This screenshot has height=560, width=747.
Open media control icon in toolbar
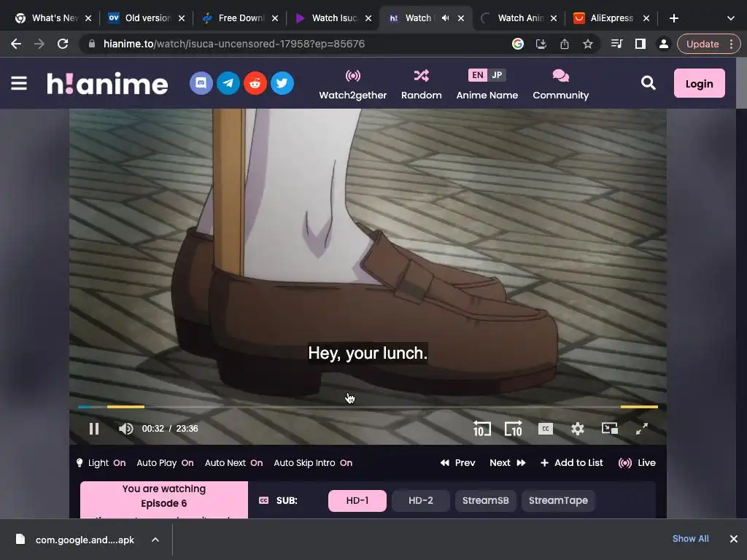tap(616, 44)
